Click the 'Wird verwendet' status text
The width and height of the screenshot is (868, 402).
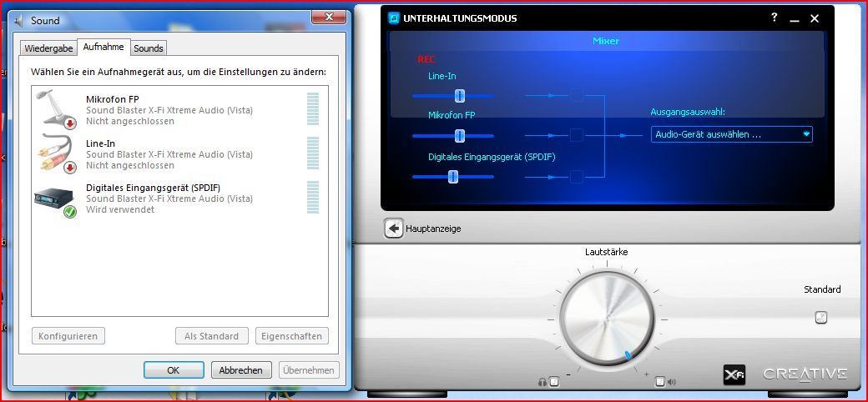(120, 209)
